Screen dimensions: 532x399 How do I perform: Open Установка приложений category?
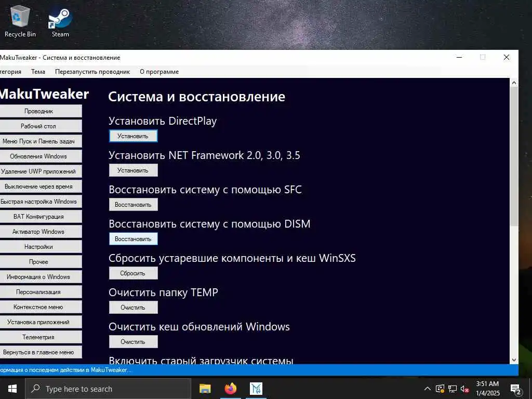point(41,322)
